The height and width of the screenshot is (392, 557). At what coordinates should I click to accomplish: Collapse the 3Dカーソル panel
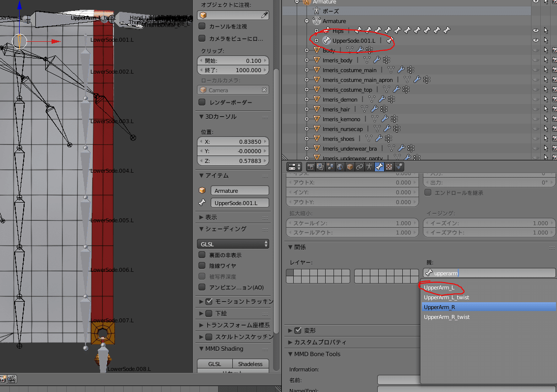[201, 116]
